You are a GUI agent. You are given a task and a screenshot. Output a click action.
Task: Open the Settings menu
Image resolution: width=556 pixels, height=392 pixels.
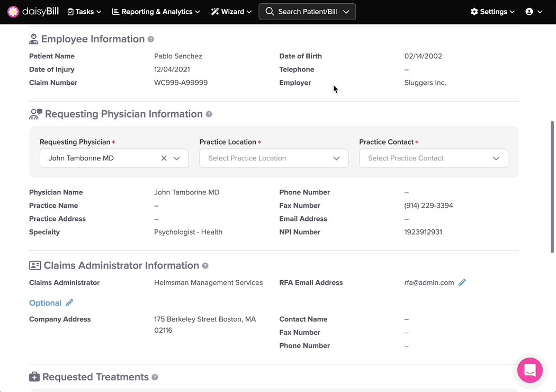(x=492, y=12)
